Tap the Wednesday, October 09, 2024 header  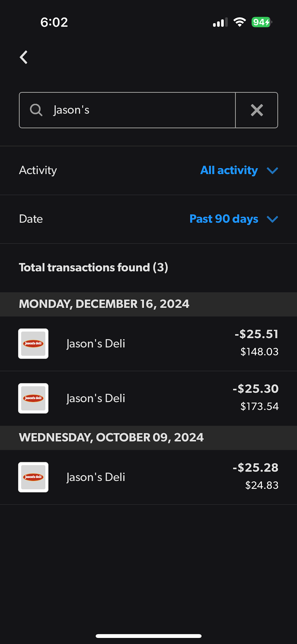(x=111, y=437)
